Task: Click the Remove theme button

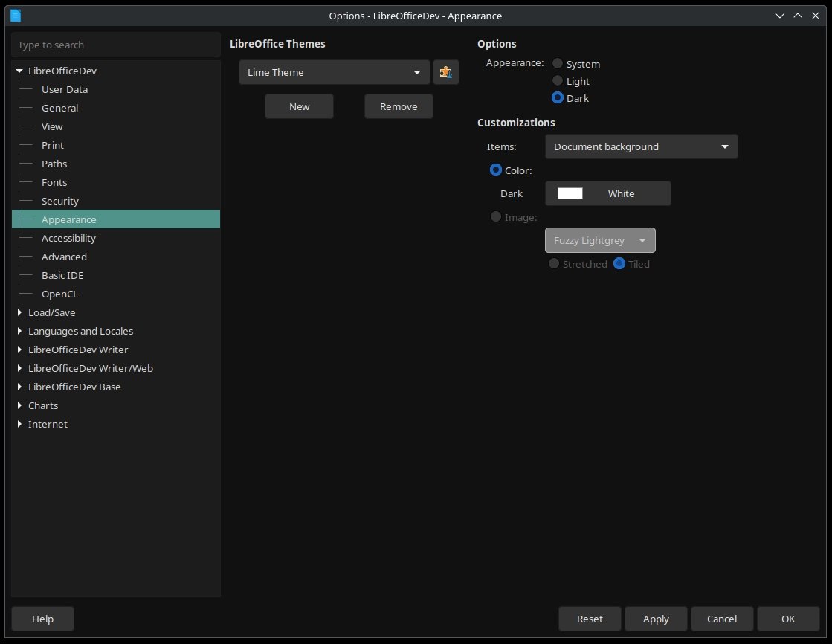Action: pyautogui.click(x=399, y=106)
